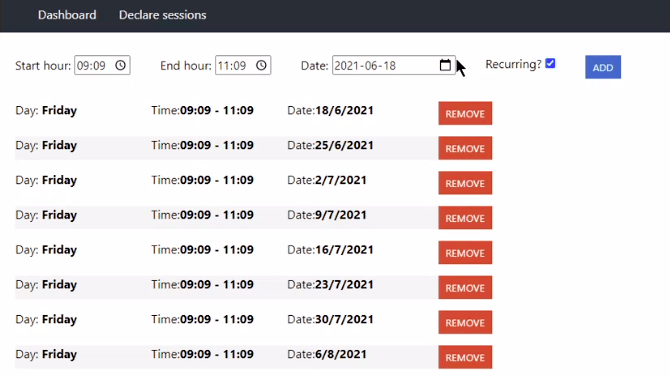Open the Dashboard menu item
Screen dimensions: 670x377
[x=67, y=15]
